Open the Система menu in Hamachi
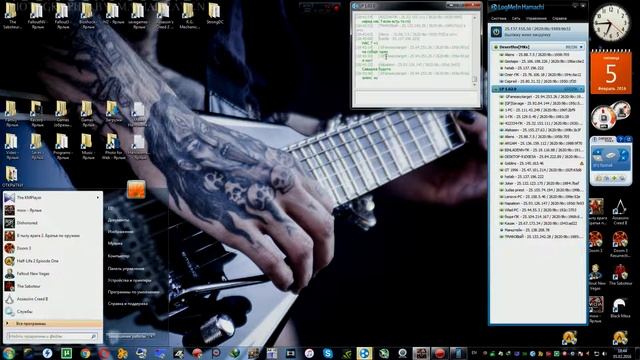The image size is (640, 360). coord(498,18)
